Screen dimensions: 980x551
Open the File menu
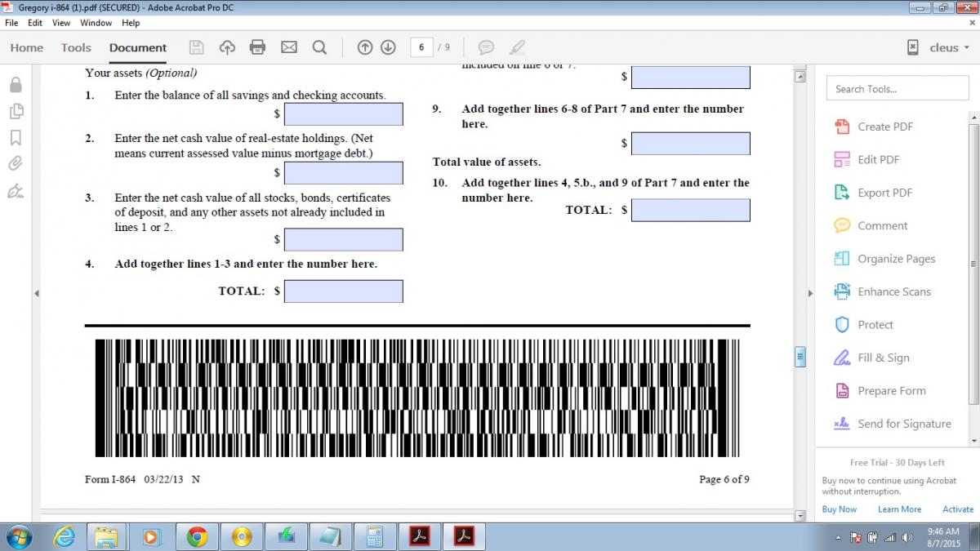[x=11, y=23]
